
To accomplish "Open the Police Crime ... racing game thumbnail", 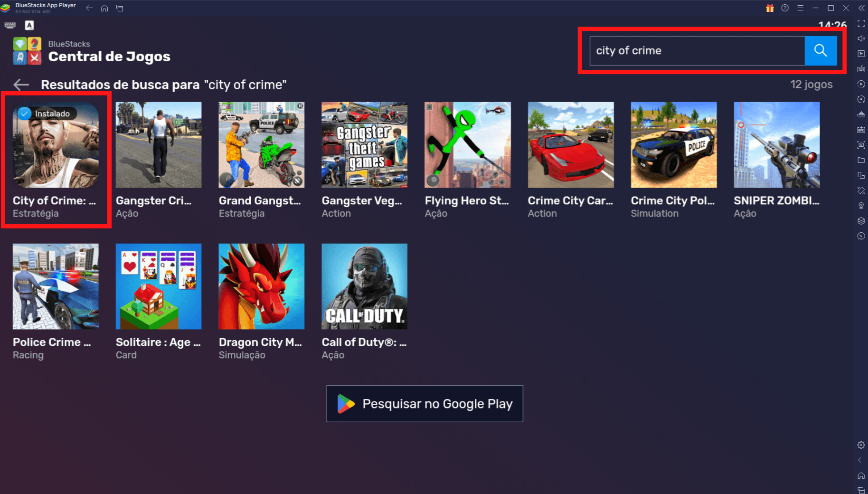I will (x=56, y=286).
